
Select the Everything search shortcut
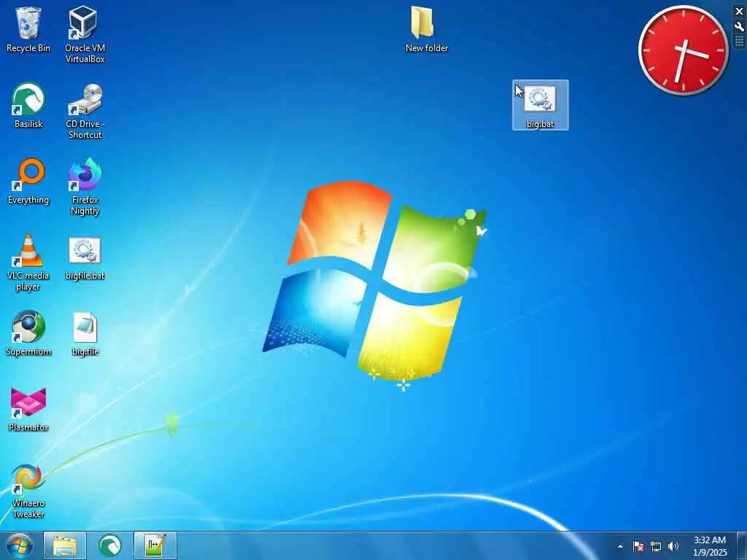[28, 182]
